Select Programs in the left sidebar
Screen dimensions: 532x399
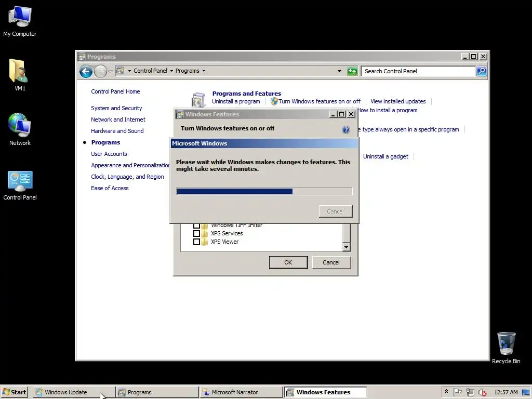[105, 142]
